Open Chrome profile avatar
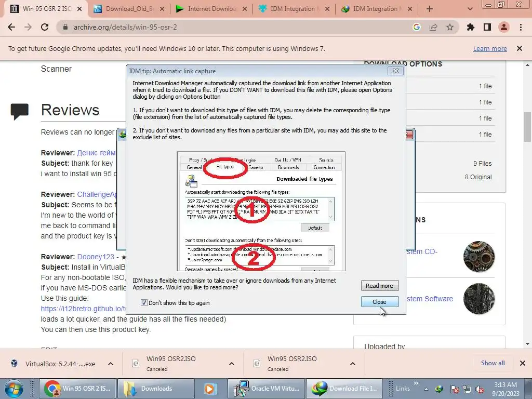532x399 pixels. (x=504, y=27)
